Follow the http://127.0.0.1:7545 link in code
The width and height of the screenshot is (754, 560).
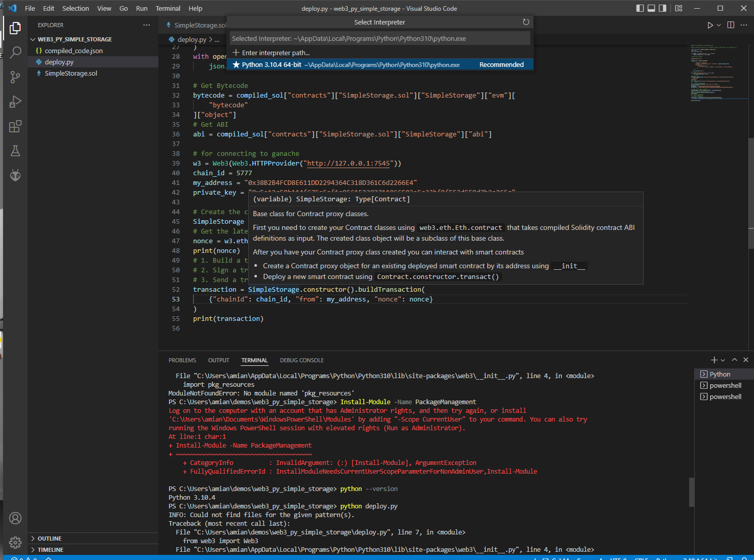click(348, 164)
